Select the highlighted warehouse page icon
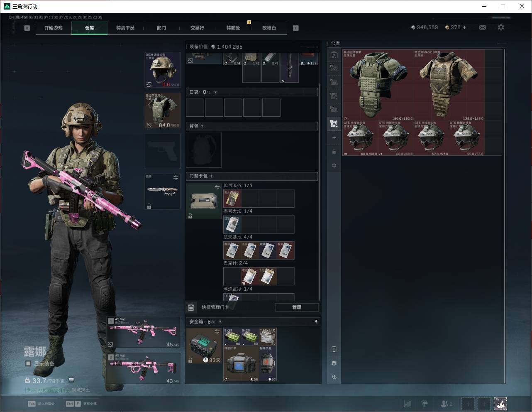Viewport: 532px width, 412px height. click(x=334, y=123)
